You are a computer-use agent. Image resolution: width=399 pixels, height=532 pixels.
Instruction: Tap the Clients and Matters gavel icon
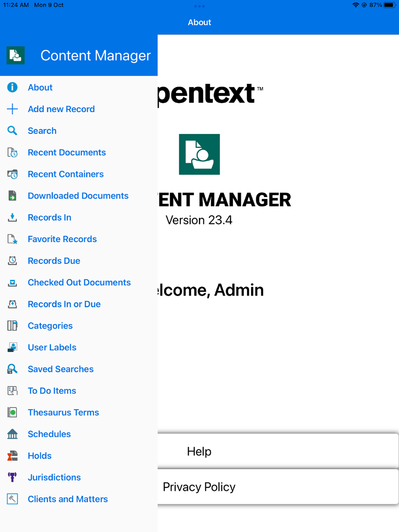click(12, 499)
